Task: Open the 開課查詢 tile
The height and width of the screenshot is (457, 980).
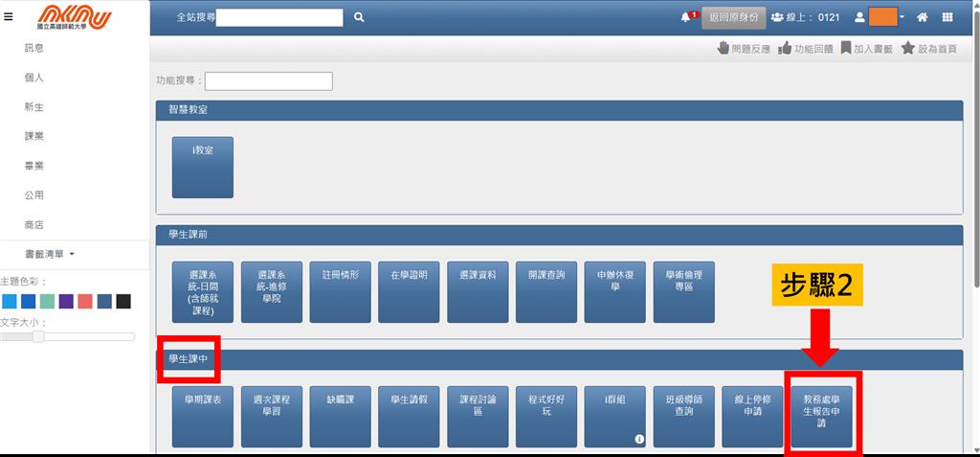Action: pos(546,292)
